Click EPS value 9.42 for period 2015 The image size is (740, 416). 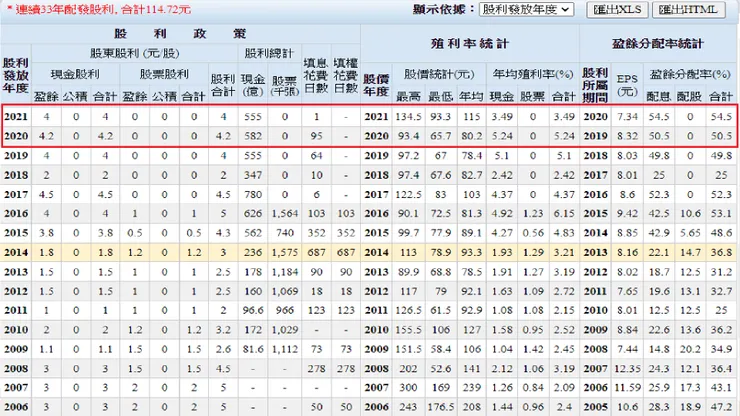(x=627, y=213)
